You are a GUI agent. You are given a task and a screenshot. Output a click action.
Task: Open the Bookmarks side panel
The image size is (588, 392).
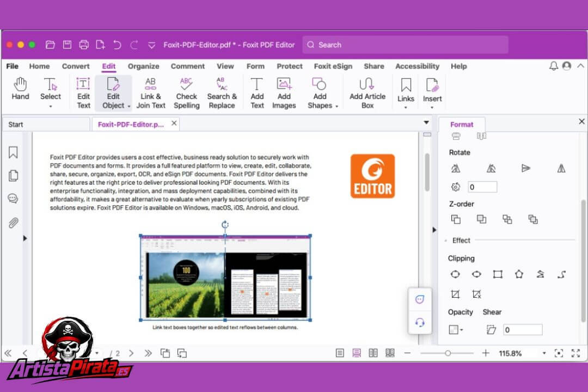pyautogui.click(x=13, y=152)
